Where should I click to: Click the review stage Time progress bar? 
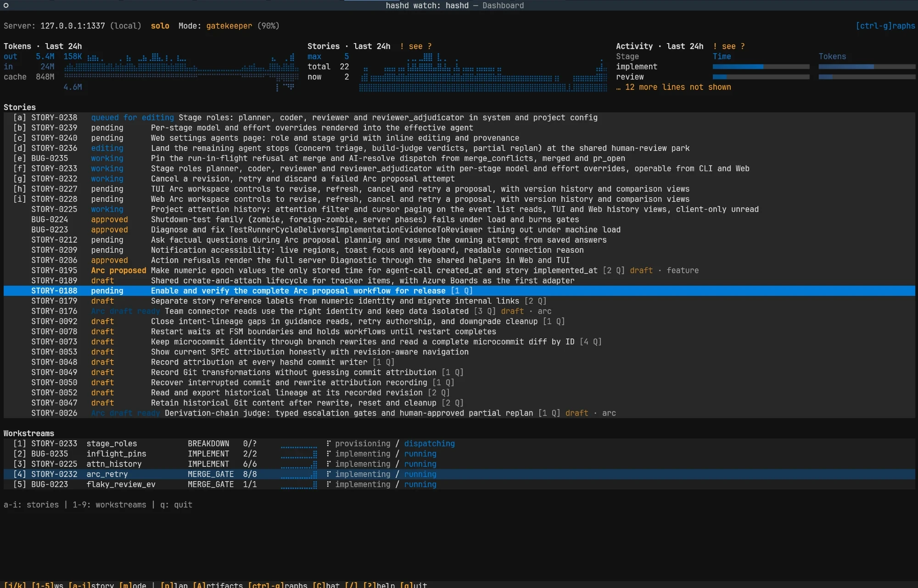click(761, 77)
